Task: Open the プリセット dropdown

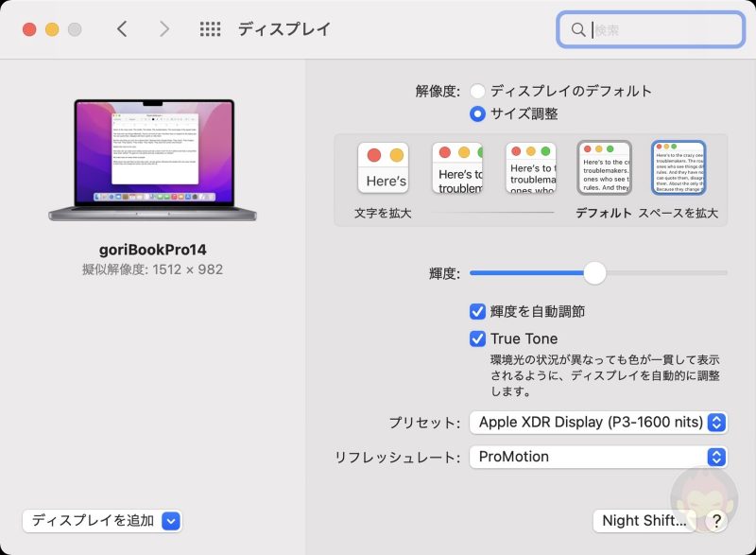Action: click(x=716, y=423)
